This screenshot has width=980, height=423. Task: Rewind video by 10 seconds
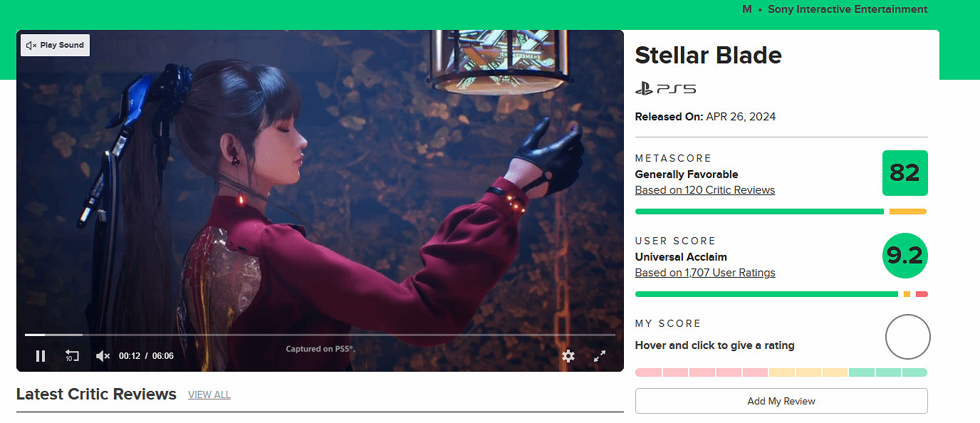[72, 355]
